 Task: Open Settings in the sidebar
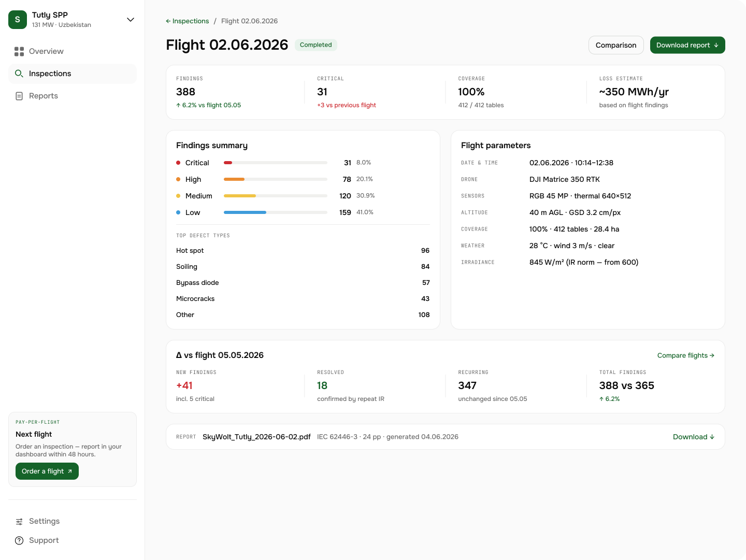coord(73,521)
